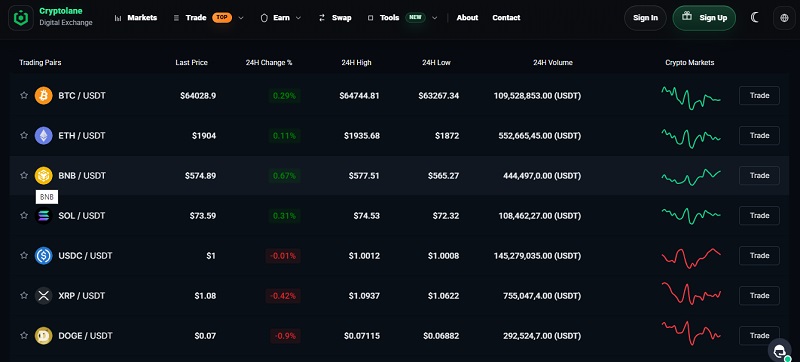The width and height of the screenshot is (800, 362).
Task: Click the BTC / USDT sparkline chart
Action: pyautogui.click(x=691, y=97)
